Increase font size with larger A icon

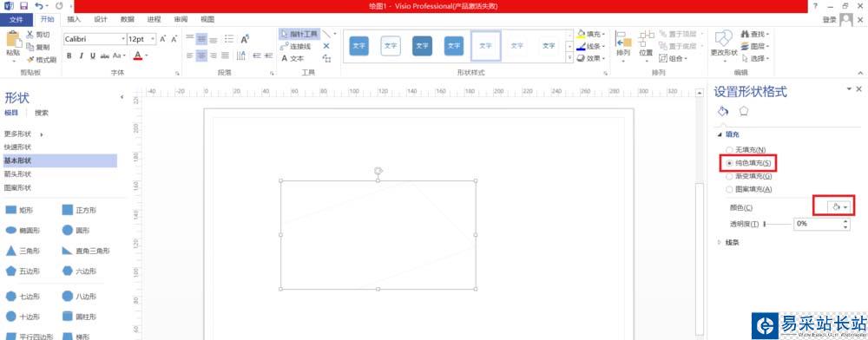tap(163, 39)
